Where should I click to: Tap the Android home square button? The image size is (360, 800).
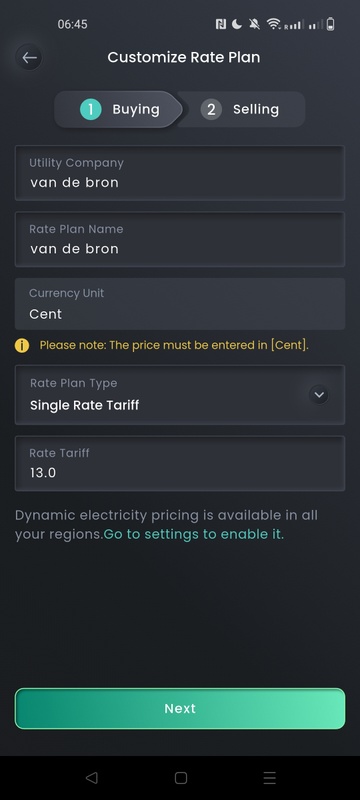(x=181, y=778)
